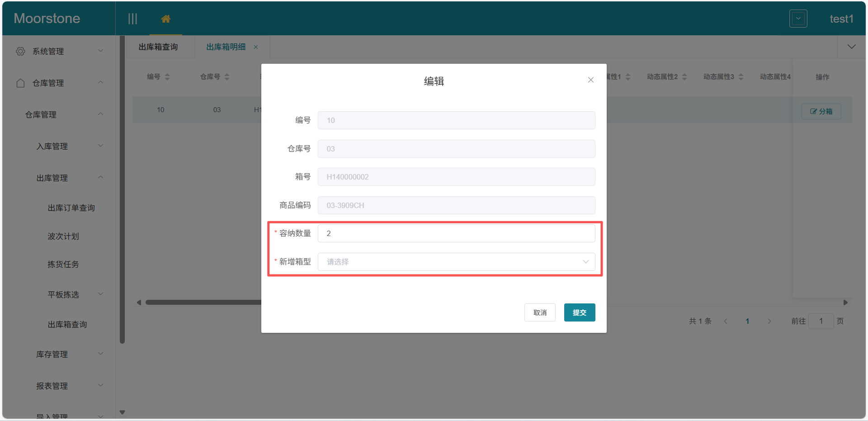Open the account dropdown next to test1
This screenshot has width=868, height=421.
(x=798, y=18)
